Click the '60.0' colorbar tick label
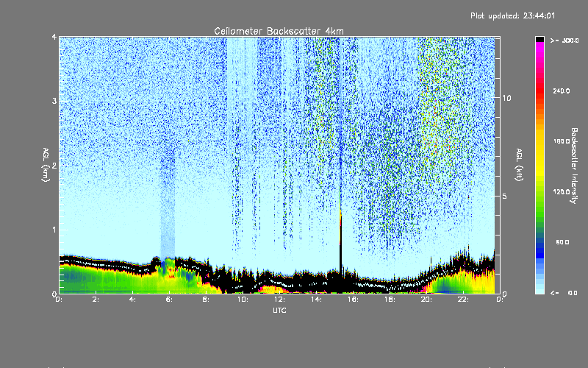588x368 pixels. (562, 242)
